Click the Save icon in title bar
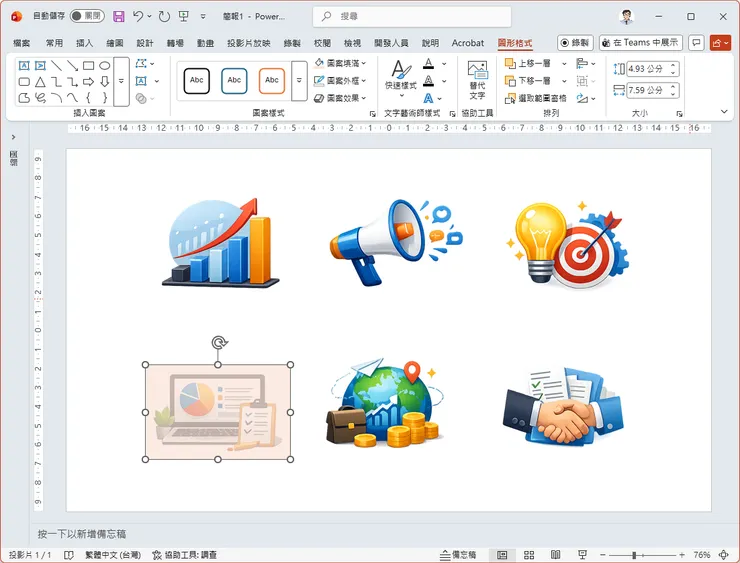The width and height of the screenshot is (740, 563). 118,17
